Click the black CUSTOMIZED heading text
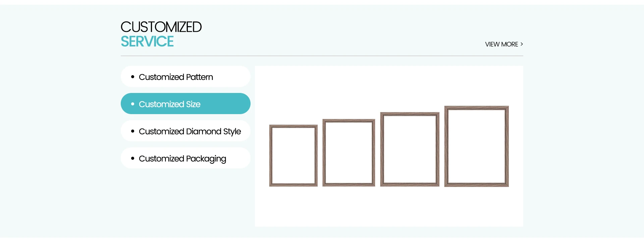The height and width of the screenshot is (244, 644). point(161,27)
